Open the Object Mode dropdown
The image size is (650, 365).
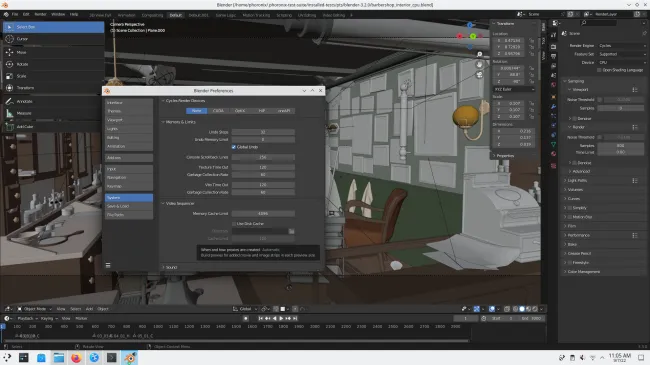(35, 309)
